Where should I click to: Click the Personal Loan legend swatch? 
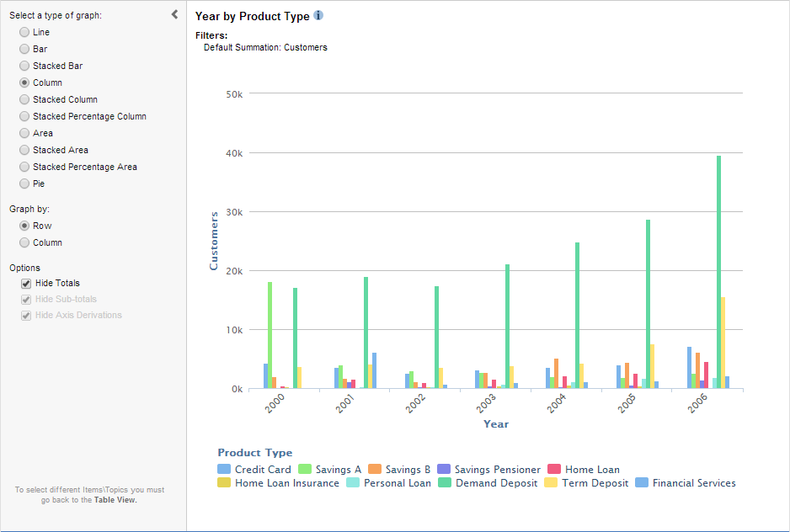(x=353, y=483)
